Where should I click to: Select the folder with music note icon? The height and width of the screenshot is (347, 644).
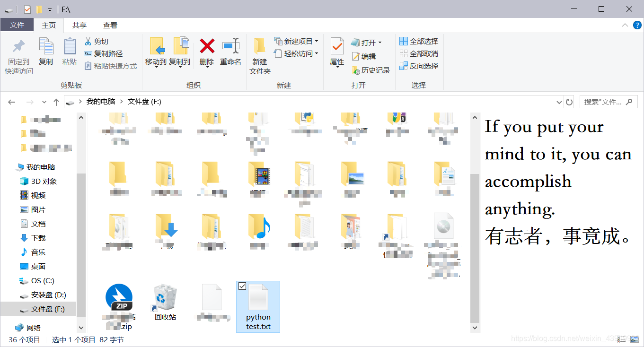258,227
